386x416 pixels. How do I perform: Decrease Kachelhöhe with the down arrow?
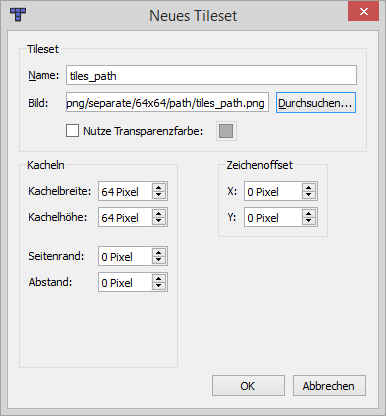click(159, 221)
